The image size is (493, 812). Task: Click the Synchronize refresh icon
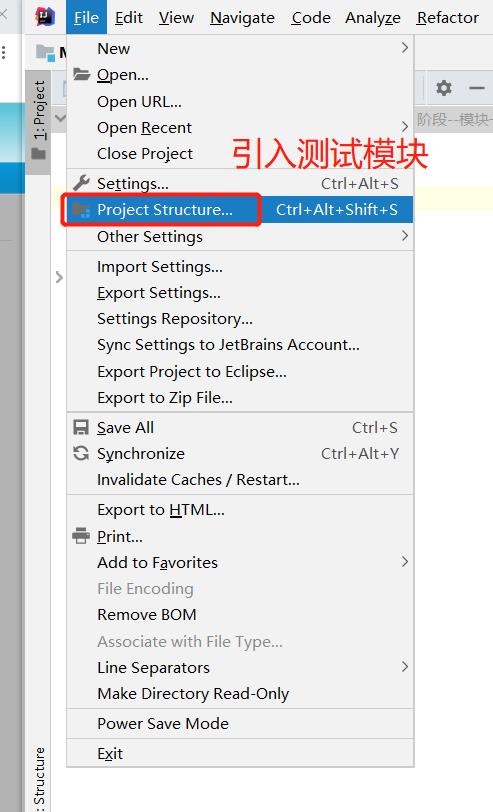81,454
